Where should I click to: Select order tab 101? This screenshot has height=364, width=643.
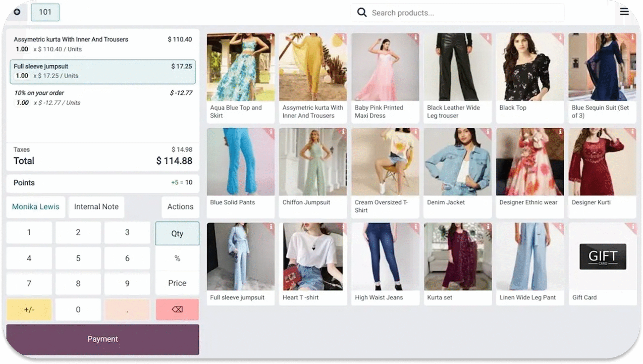45,12
